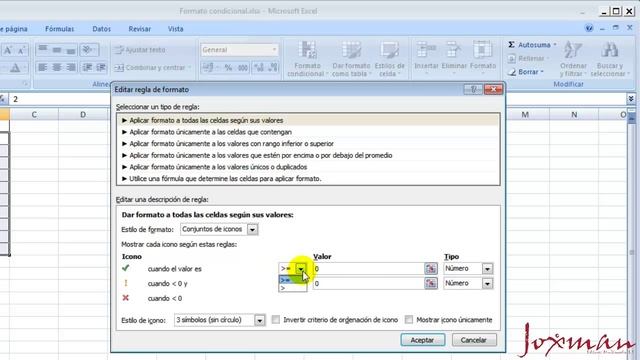Click Combinar y centrar button
The width and height of the screenshot is (640, 360).
tap(153, 68)
